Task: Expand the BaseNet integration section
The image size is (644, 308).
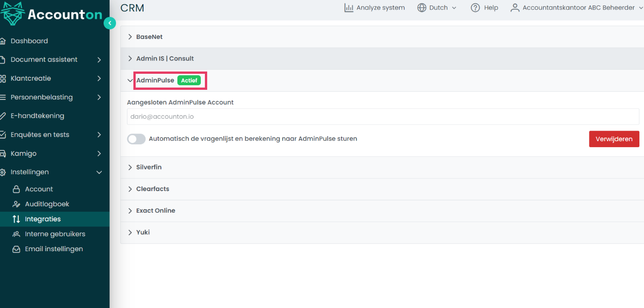Action: (149, 37)
